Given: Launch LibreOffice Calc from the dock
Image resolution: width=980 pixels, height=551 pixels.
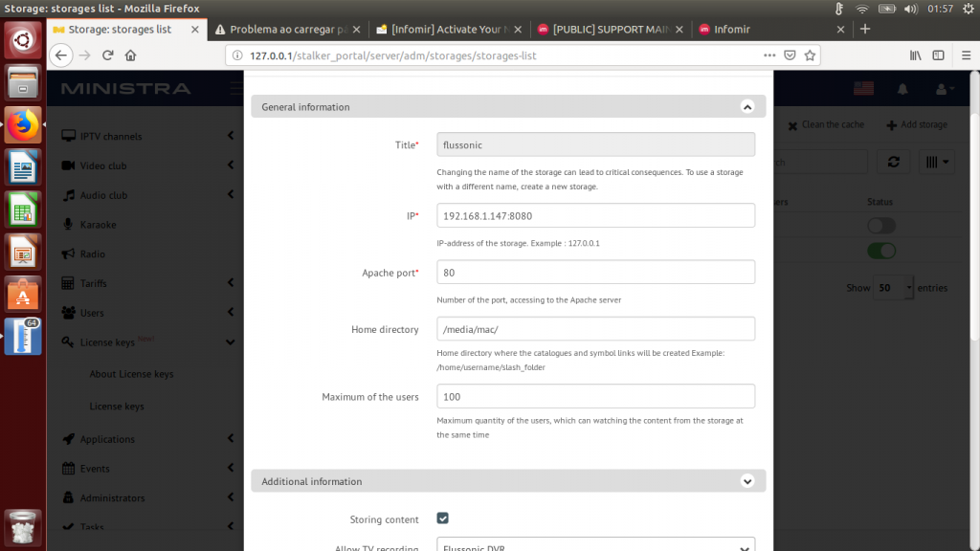Looking at the screenshot, I should click(x=23, y=209).
